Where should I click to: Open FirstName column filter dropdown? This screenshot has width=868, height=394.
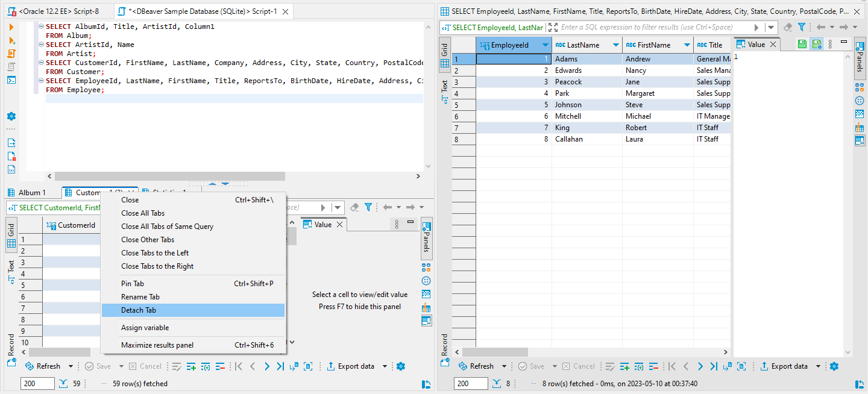coord(687,45)
